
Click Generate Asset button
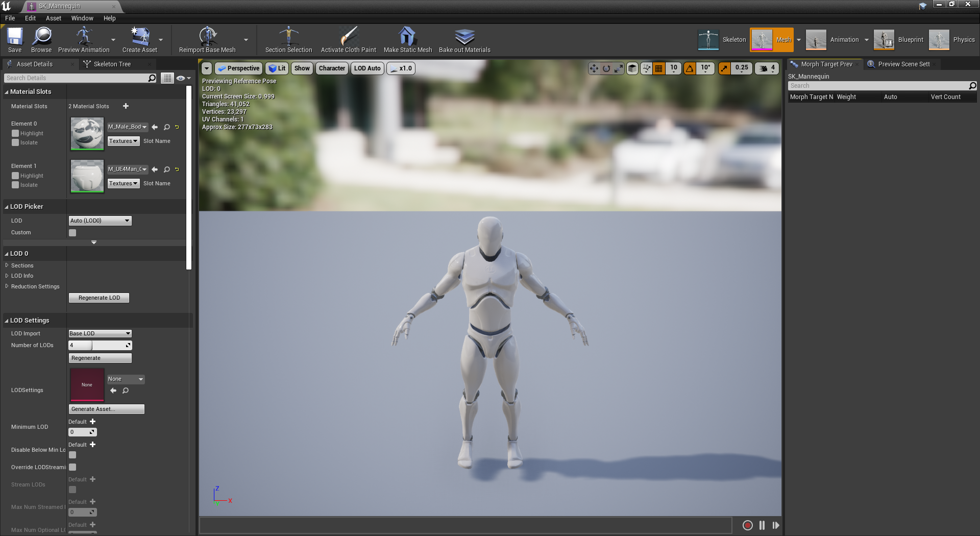click(x=106, y=409)
